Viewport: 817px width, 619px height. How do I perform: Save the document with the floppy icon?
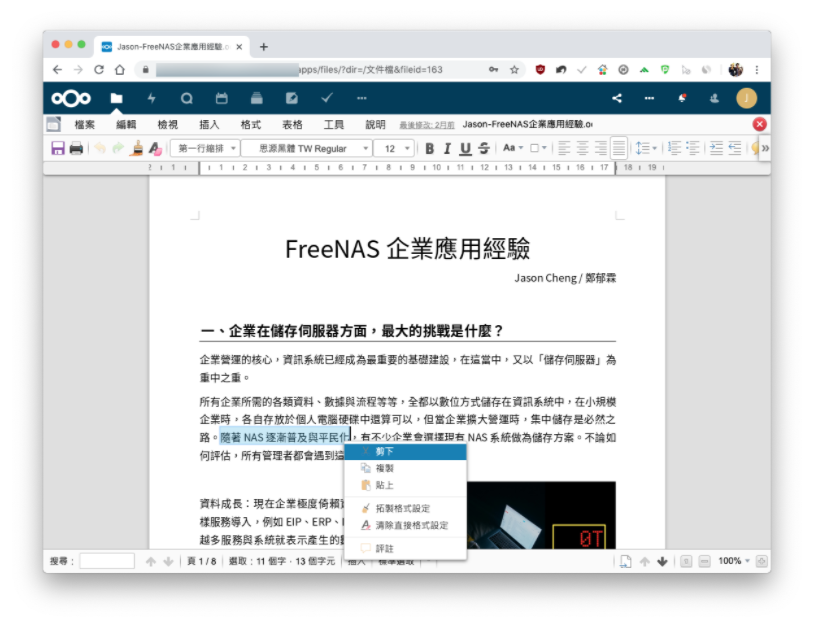point(58,148)
